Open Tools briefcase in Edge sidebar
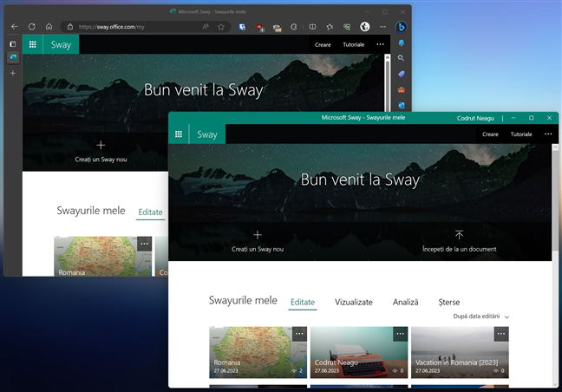The width and height of the screenshot is (562, 392). (x=401, y=89)
